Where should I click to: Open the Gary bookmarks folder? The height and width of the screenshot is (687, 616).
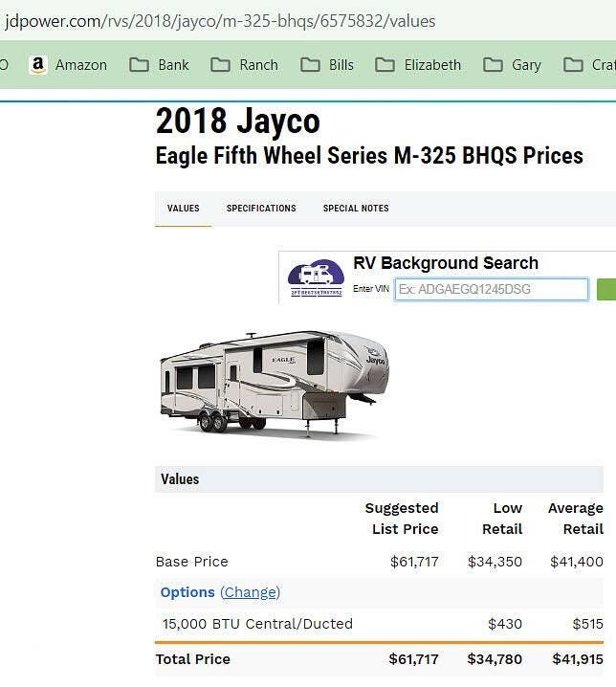coord(513,65)
